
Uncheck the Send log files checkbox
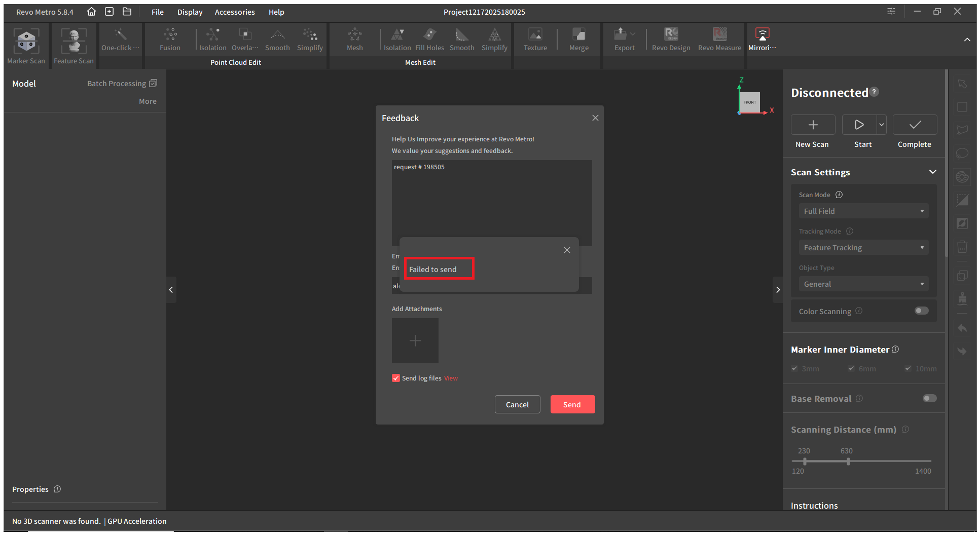tap(396, 378)
